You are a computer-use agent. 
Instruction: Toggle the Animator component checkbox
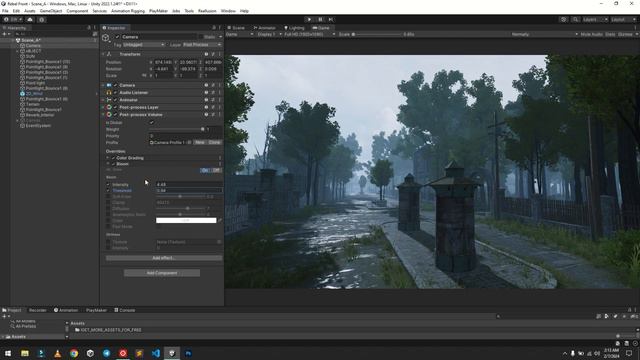(x=115, y=100)
